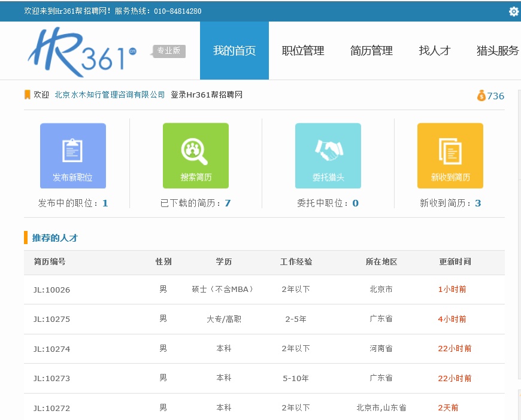This screenshot has height=420, width=521.
Task: Click the 专业版 badge
Action: (x=169, y=51)
